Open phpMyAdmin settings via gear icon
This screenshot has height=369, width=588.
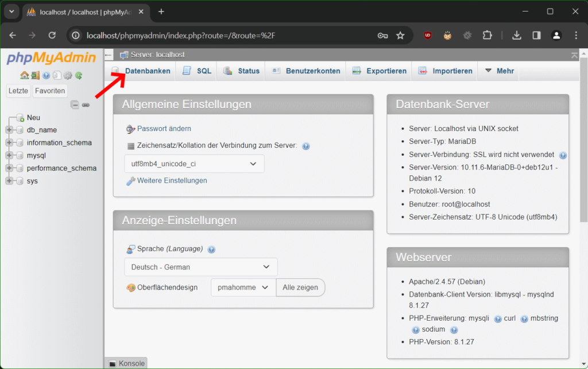(x=68, y=75)
